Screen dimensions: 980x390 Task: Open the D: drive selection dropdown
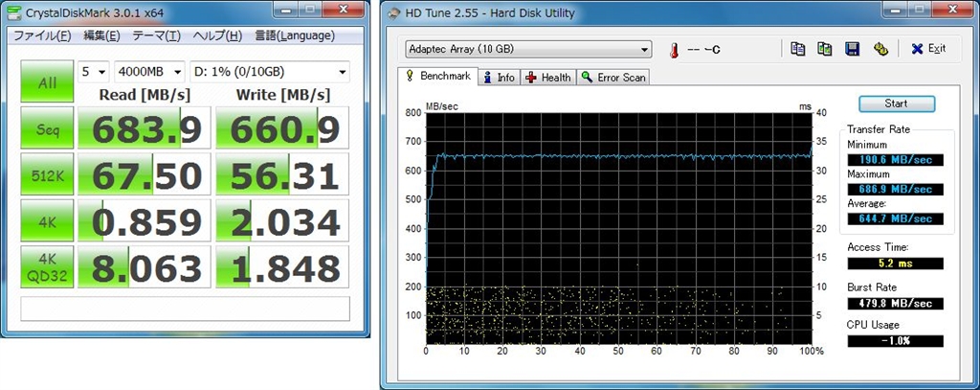[x=271, y=72]
